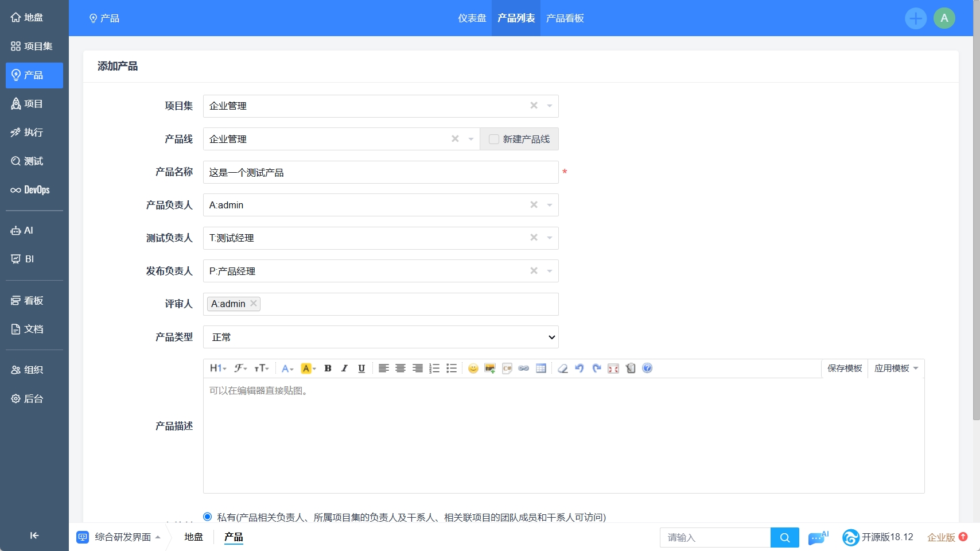Remove A:admin tag from 评审人 field
The height and width of the screenshot is (551, 980).
tap(254, 304)
